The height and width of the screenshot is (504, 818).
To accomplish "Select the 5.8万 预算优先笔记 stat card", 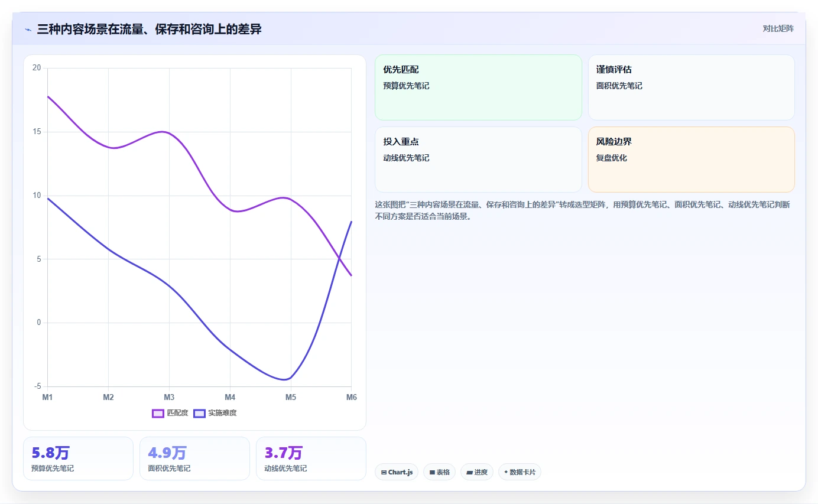I will 78,459.
